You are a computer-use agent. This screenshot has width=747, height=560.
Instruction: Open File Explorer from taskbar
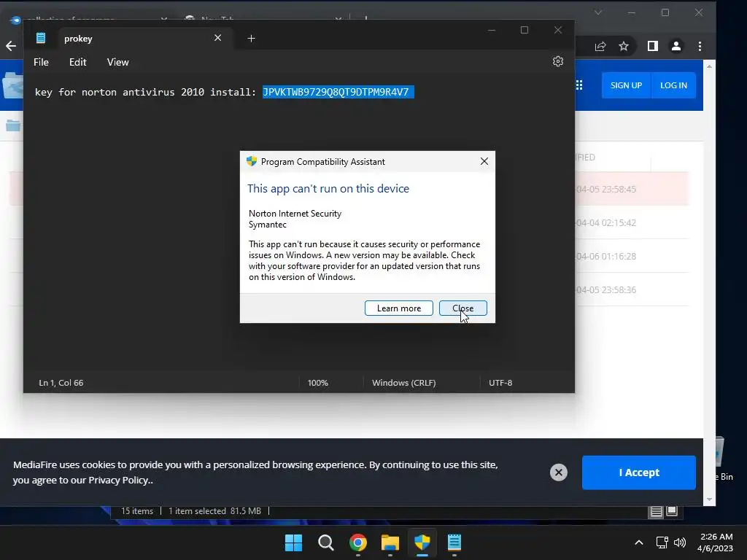pyautogui.click(x=390, y=542)
